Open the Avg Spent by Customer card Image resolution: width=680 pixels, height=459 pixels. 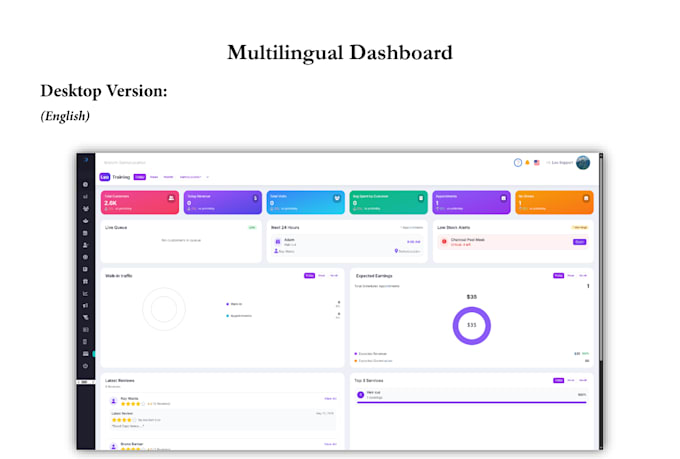[389, 202]
